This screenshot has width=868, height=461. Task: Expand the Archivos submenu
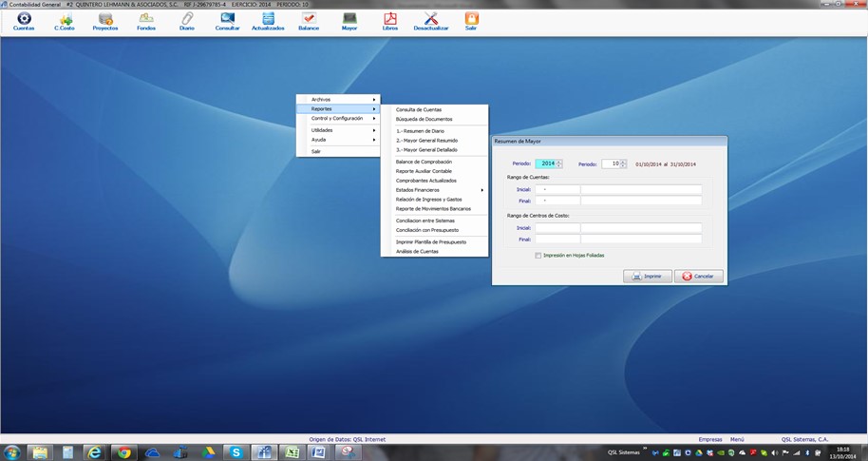coord(338,99)
